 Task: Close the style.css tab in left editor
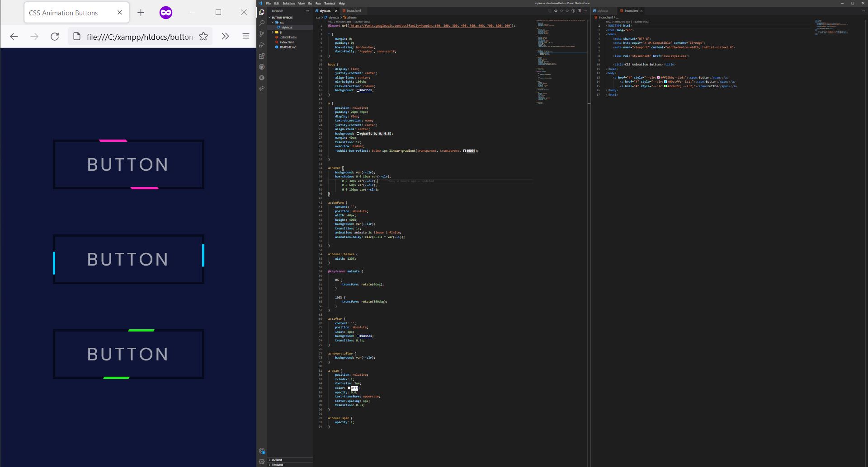click(x=336, y=11)
